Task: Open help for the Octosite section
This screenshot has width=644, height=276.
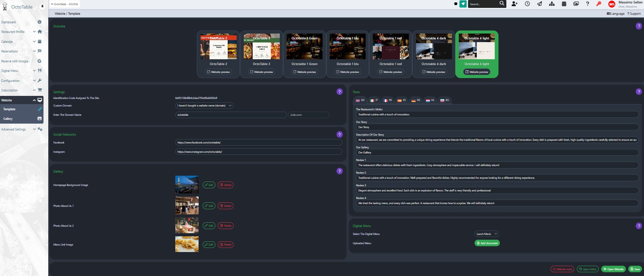Action: point(639,26)
